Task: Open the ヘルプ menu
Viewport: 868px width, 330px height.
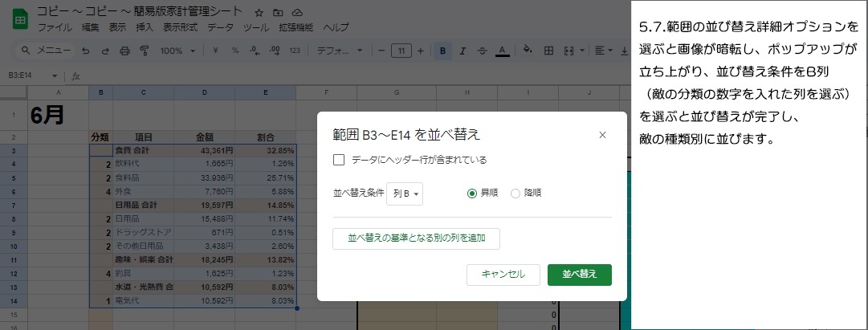Action: tap(336, 27)
